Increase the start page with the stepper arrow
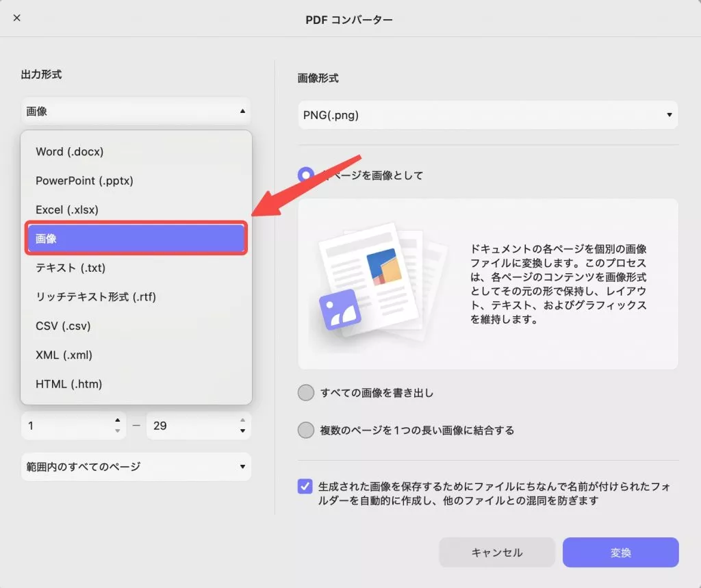The width and height of the screenshot is (701, 588). (x=118, y=421)
